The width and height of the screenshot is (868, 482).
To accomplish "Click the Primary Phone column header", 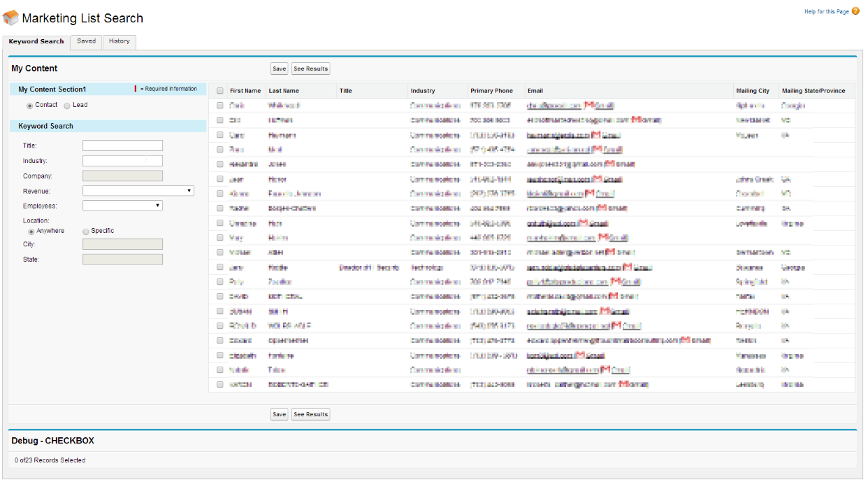I will [x=492, y=91].
